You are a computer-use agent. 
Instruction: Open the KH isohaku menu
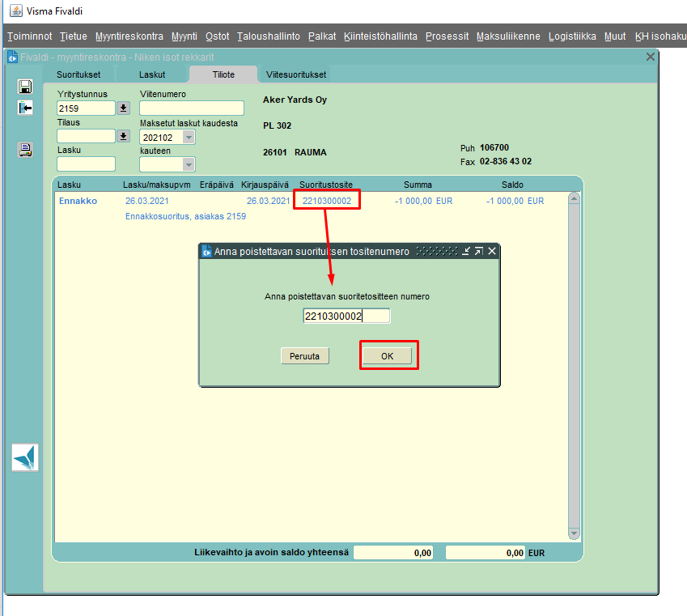(x=661, y=36)
